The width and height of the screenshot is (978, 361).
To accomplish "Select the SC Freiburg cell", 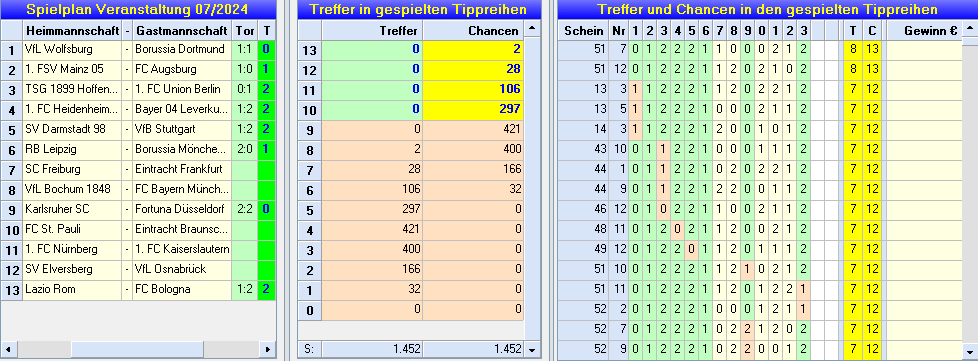I will click(72, 169).
